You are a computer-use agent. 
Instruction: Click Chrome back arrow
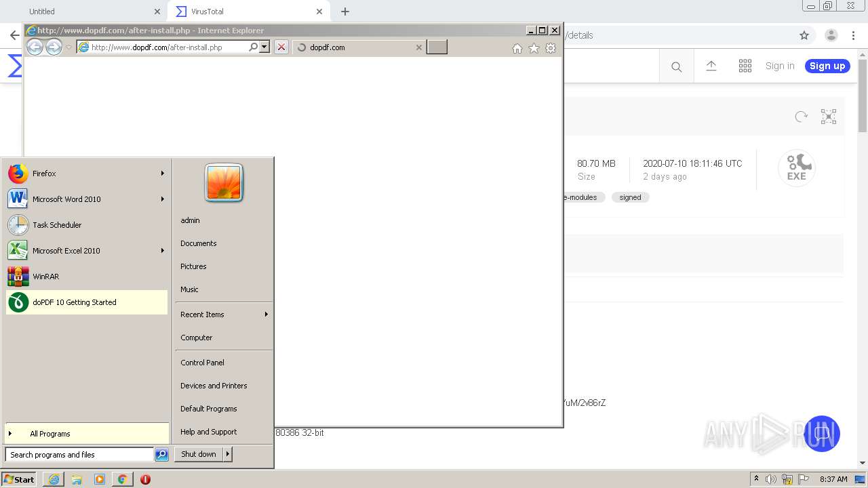[14, 35]
